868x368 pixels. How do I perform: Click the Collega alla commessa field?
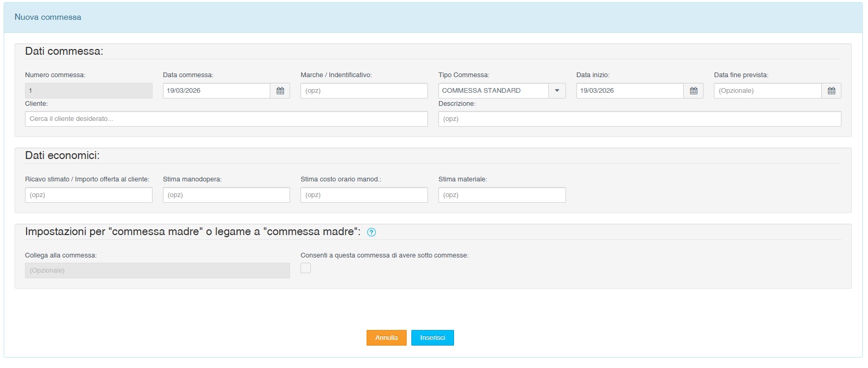[157, 271]
